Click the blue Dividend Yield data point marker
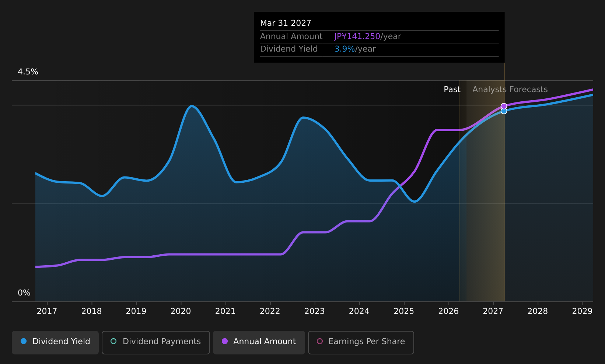This screenshot has height=364, width=605. 504,111
